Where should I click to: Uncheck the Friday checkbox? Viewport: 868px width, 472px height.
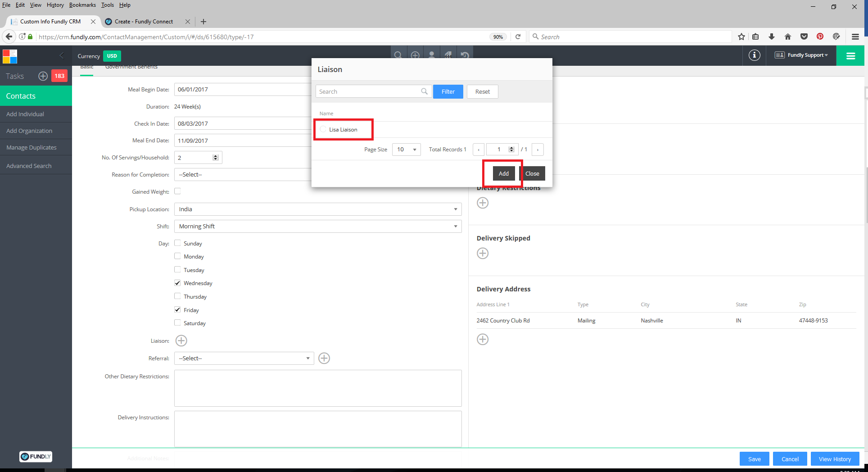(x=177, y=310)
